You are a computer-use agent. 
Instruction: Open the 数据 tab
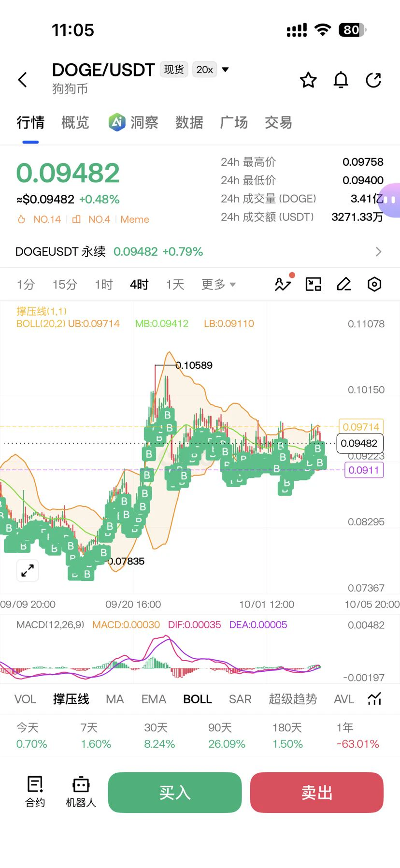click(x=189, y=123)
